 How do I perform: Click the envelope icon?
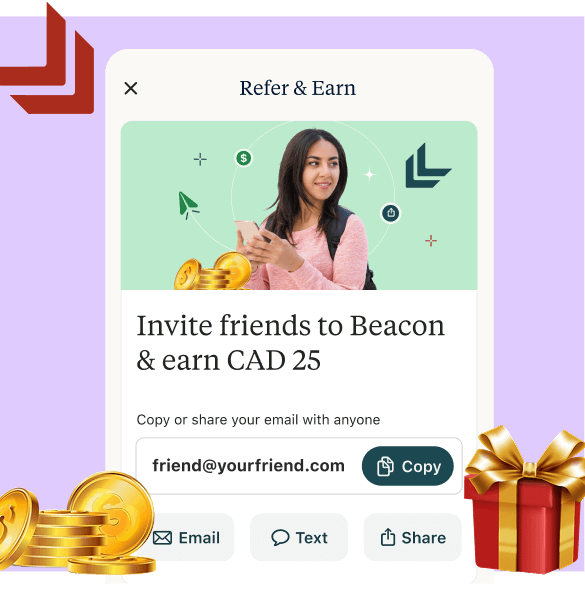point(162,538)
